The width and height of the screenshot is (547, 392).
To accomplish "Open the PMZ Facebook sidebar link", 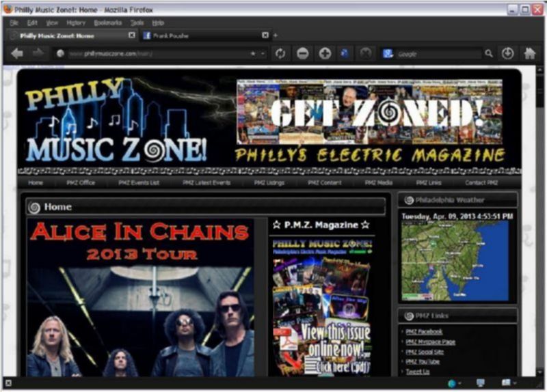I will (424, 332).
